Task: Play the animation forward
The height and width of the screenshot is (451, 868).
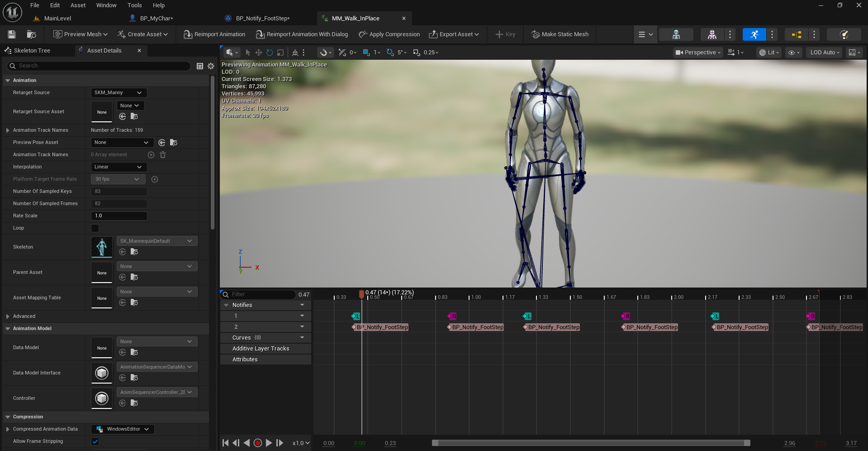Action: click(269, 443)
